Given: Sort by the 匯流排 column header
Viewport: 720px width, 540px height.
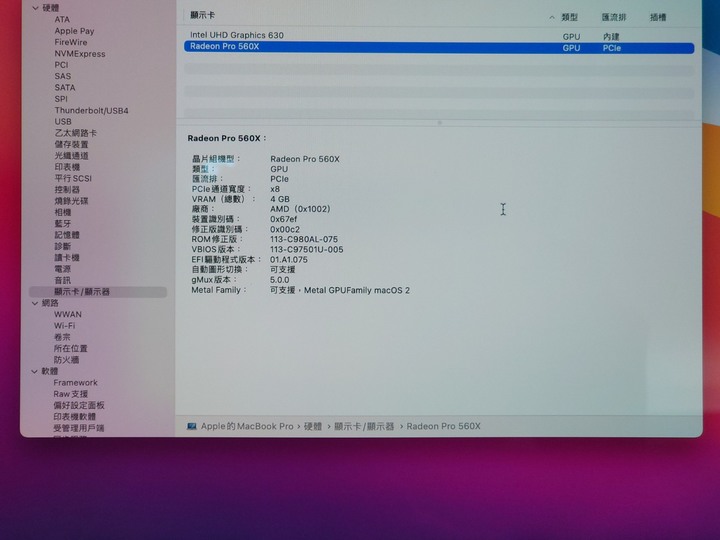Looking at the screenshot, I should [614, 17].
